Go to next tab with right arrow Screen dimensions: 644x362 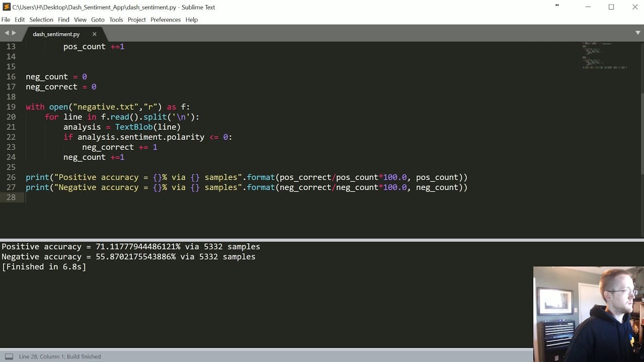14,33
